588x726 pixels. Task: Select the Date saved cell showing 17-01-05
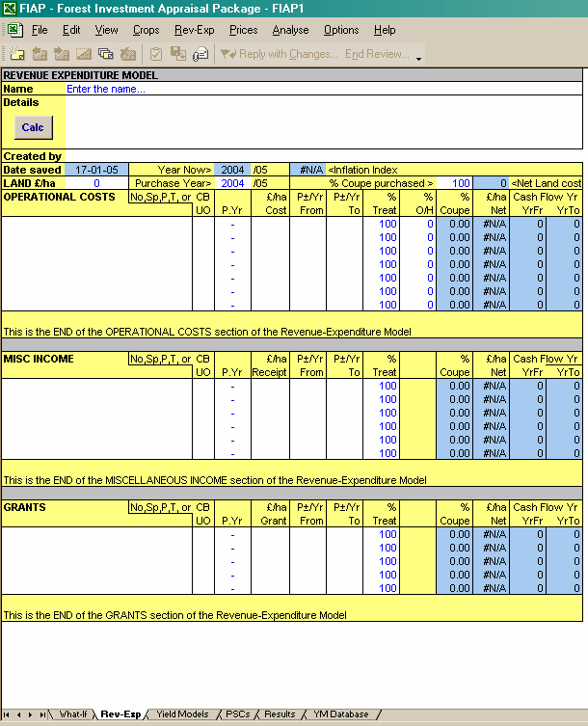95,170
